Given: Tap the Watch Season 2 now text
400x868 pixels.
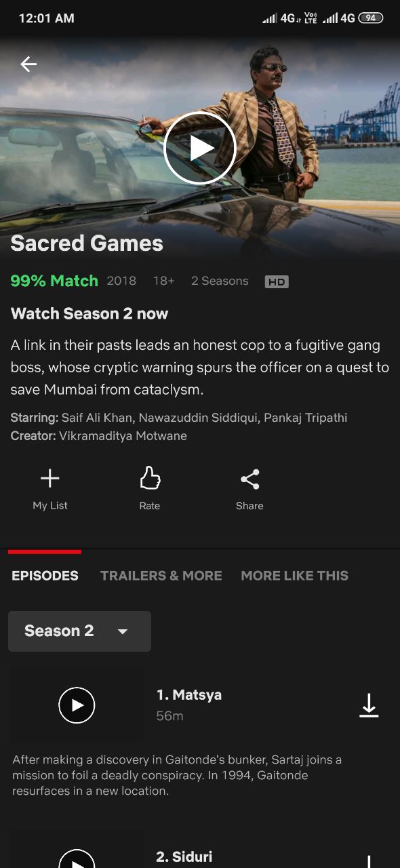Looking at the screenshot, I should coord(89,314).
